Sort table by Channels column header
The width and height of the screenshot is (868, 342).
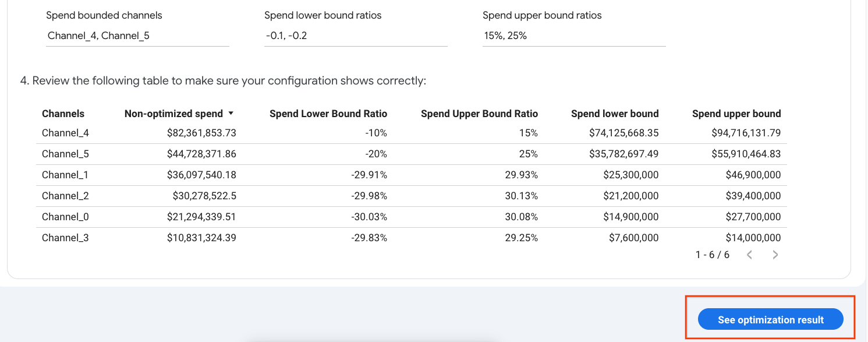[63, 114]
